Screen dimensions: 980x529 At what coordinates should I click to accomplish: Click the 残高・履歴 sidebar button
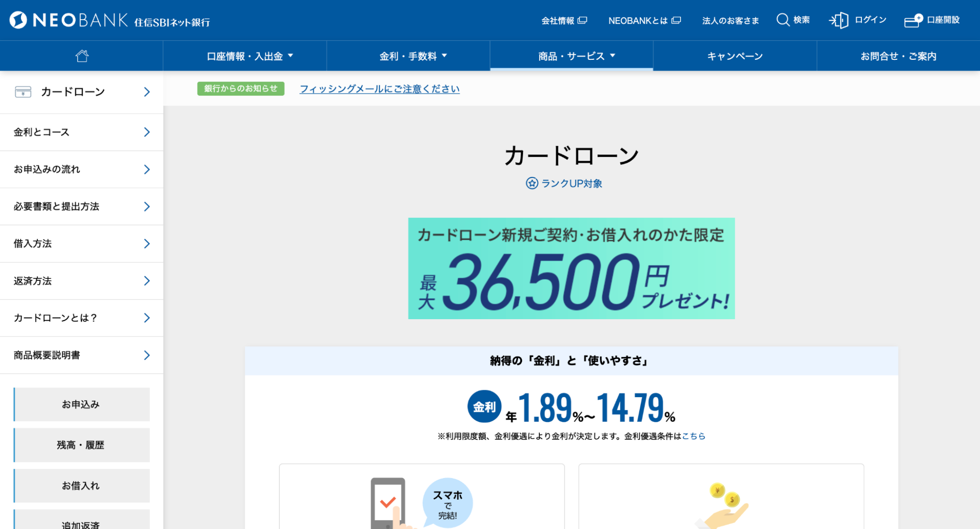click(81, 445)
